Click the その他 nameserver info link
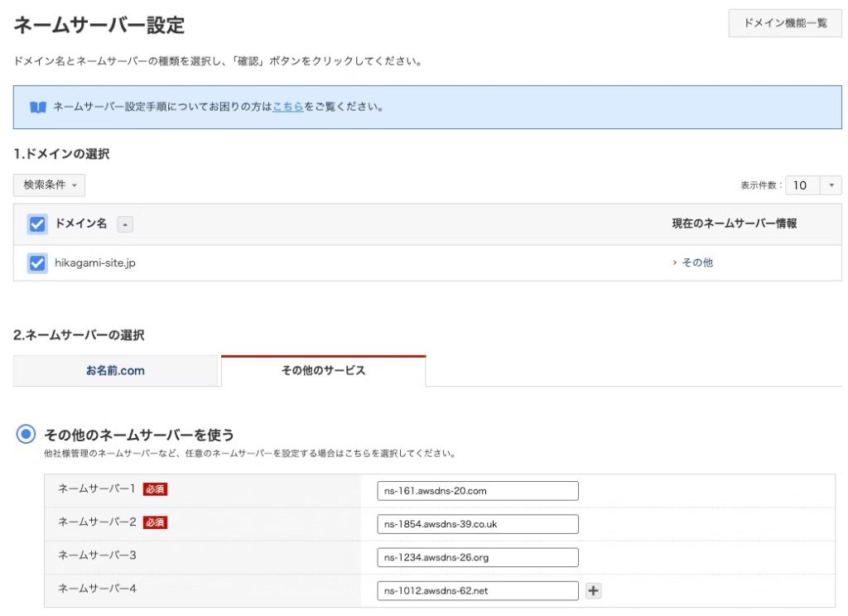Viewport: 848px width, 616px height. tap(696, 263)
